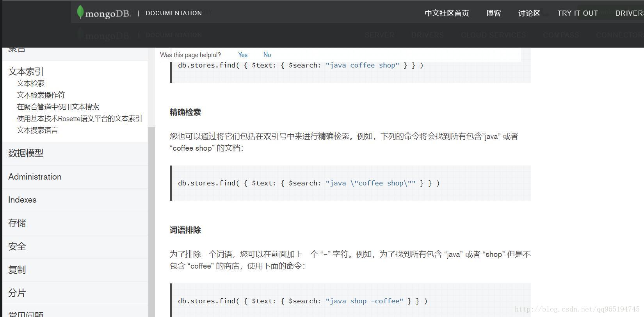Viewport: 644px width, 317px height.
Task: Click the "java shop -coffee" code block
Action: pos(350,301)
